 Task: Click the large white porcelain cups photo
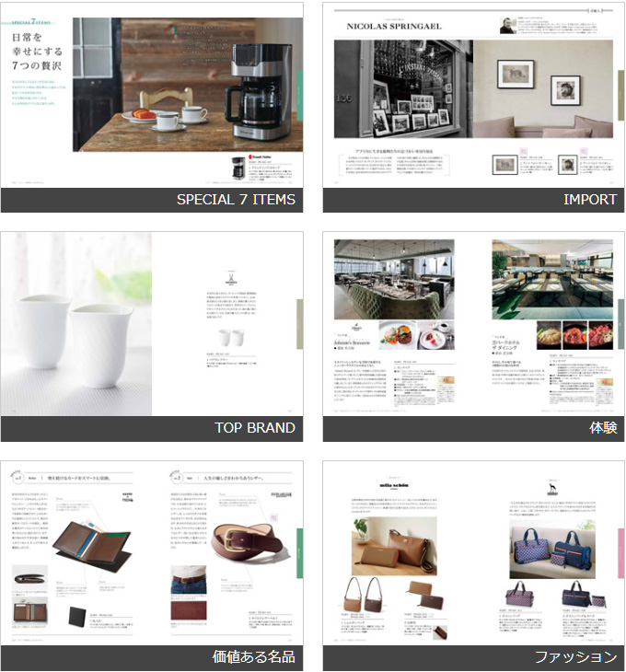(x=75, y=324)
